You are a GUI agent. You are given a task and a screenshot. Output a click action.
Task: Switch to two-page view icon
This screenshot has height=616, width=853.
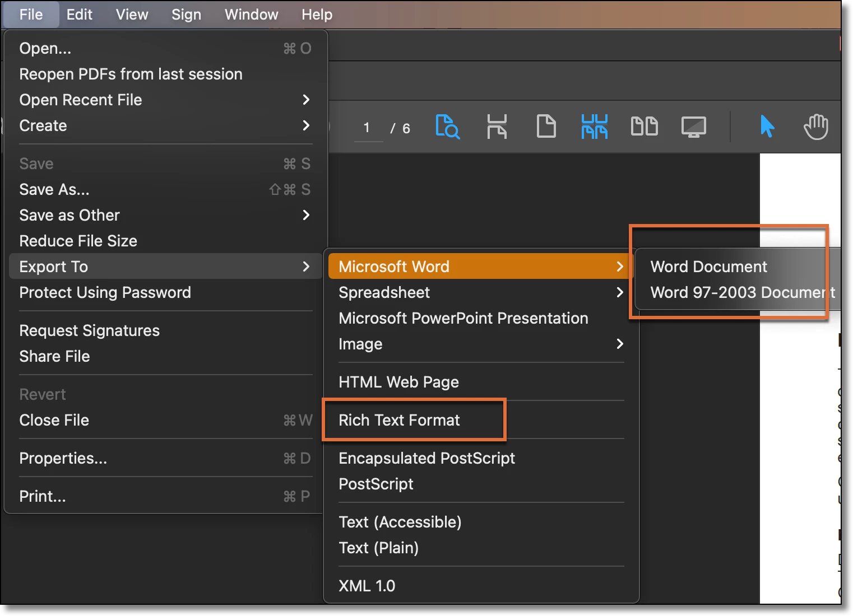tap(644, 127)
